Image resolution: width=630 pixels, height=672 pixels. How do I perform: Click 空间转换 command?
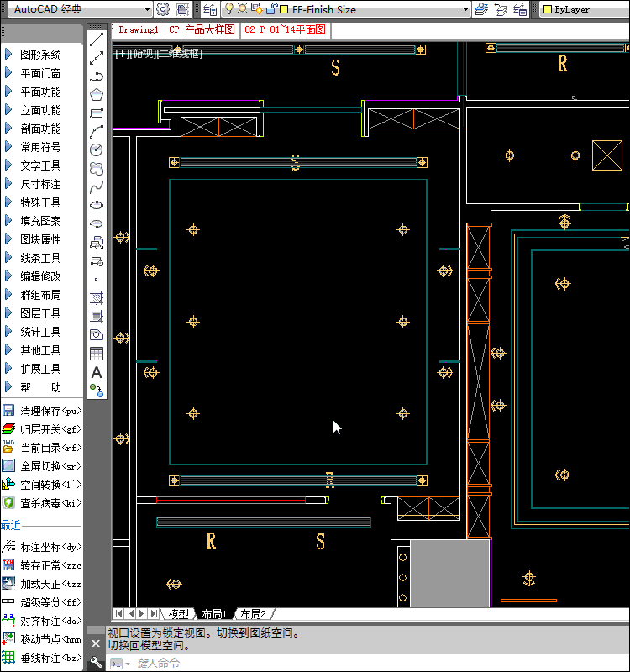[41, 485]
